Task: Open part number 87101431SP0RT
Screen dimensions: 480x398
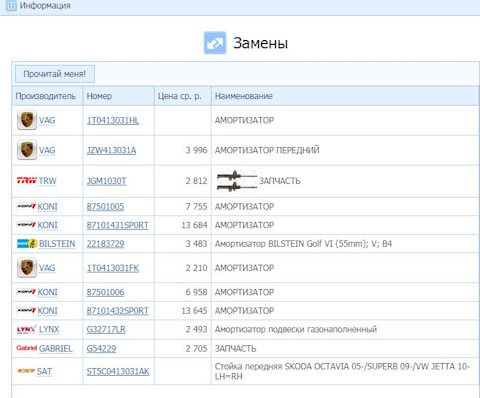Action: click(x=118, y=225)
